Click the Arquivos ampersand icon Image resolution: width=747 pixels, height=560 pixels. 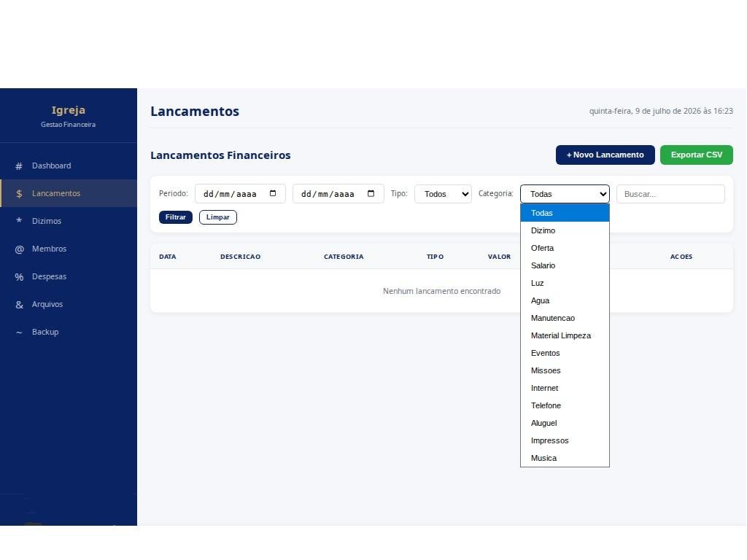click(x=19, y=304)
